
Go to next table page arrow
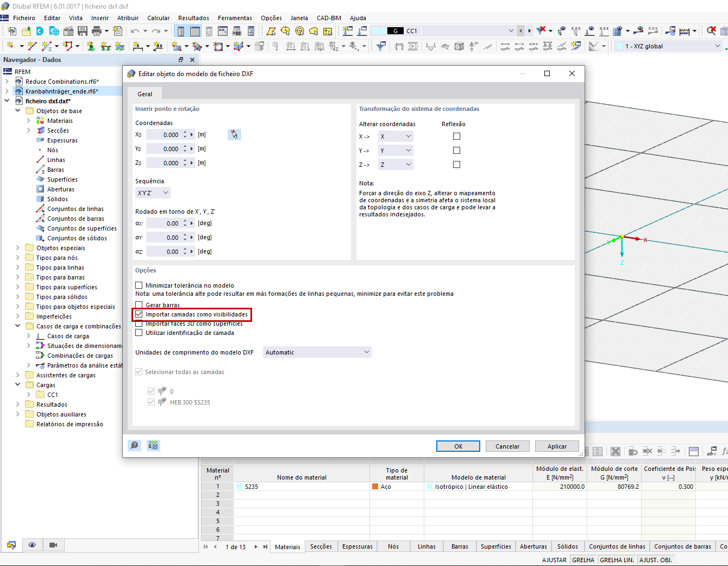click(256, 547)
